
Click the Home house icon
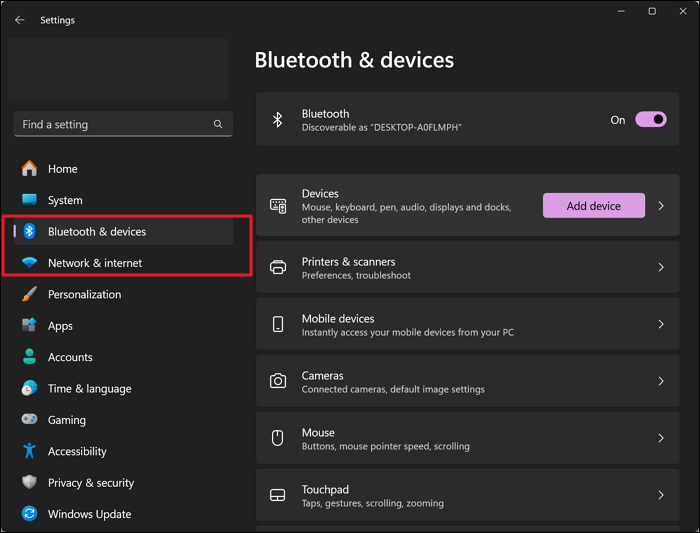click(x=29, y=168)
